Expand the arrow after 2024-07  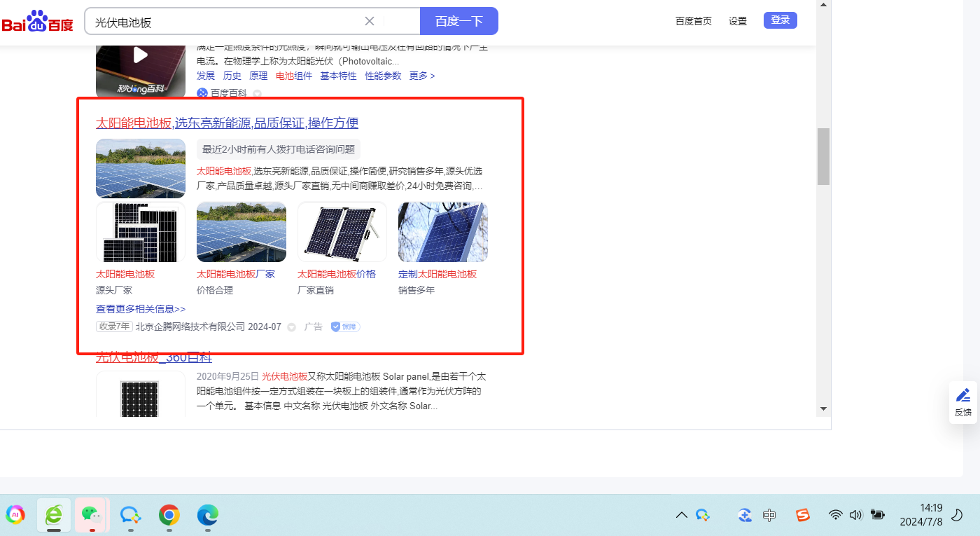pos(292,327)
